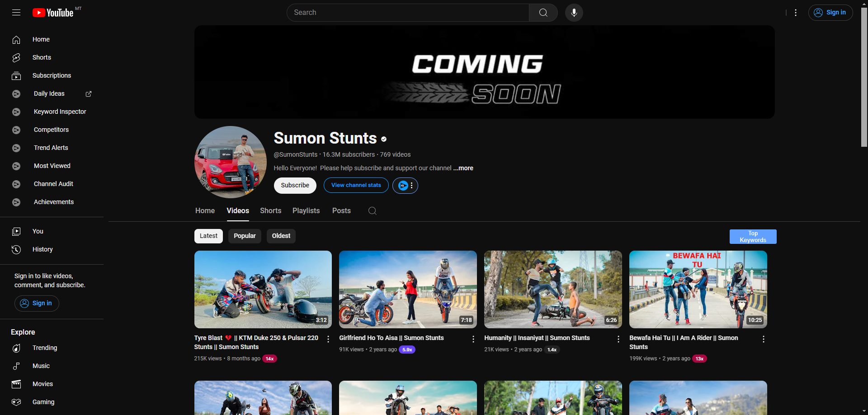Click Sign in at top right

tap(830, 13)
